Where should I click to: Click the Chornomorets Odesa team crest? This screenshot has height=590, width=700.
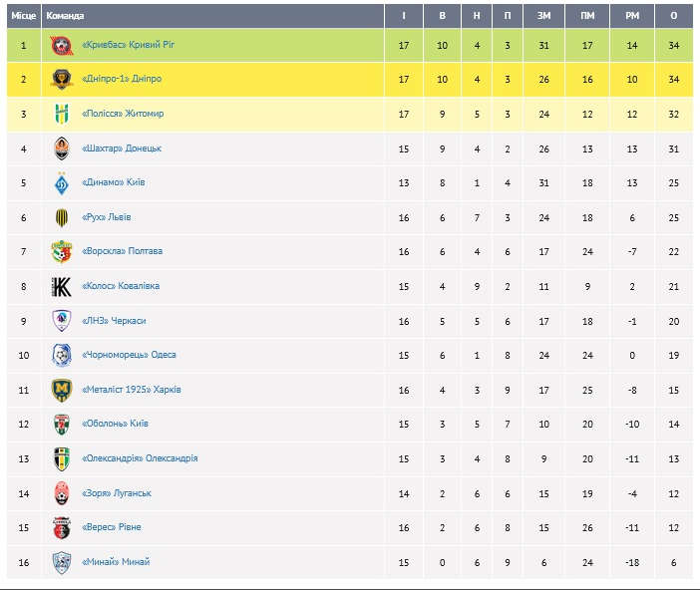tap(62, 356)
